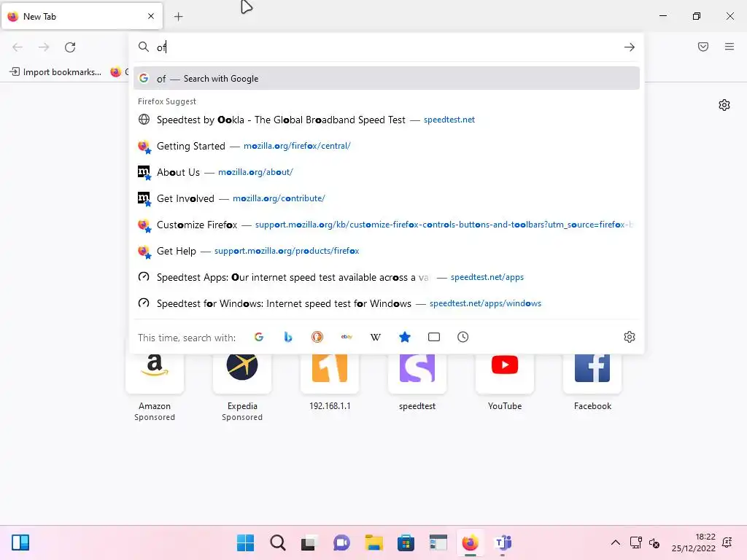Click Import bookmarks toolbar item
This screenshot has height=560, width=747.
(55, 72)
